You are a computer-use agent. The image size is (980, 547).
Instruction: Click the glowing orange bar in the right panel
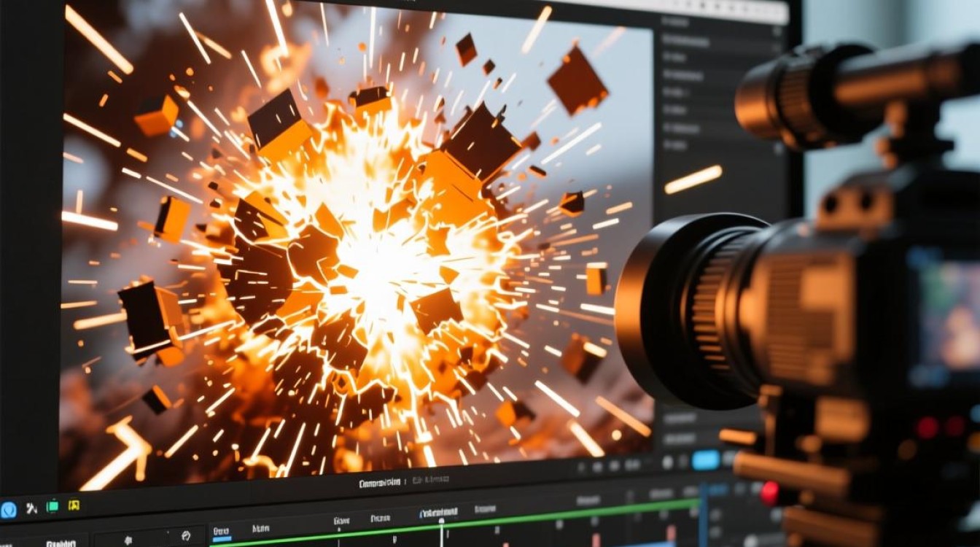tap(693, 179)
